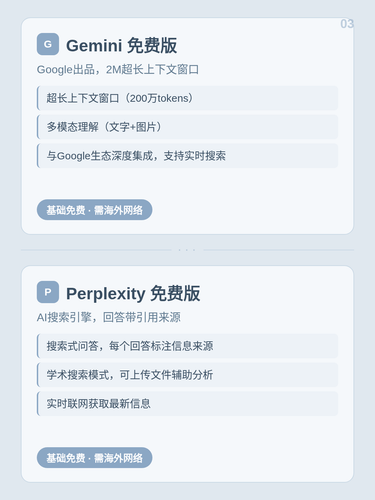Image resolution: width=375 pixels, height=500 pixels.
Task: Click the 回答带引用来源 subtitle phrase
Action: click(142, 317)
